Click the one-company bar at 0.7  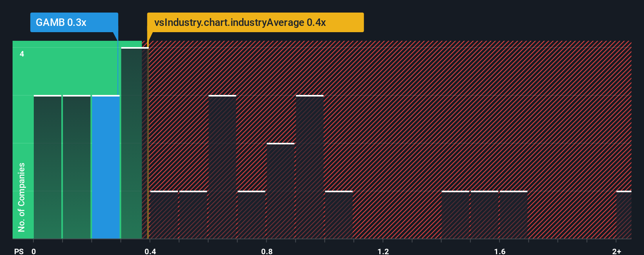pos(251,215)
